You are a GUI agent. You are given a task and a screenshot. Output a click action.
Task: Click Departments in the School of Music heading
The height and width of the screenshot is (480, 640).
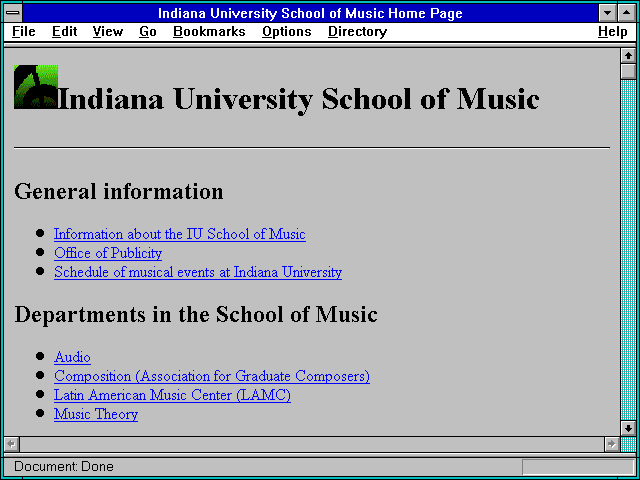tap(196, 314)
